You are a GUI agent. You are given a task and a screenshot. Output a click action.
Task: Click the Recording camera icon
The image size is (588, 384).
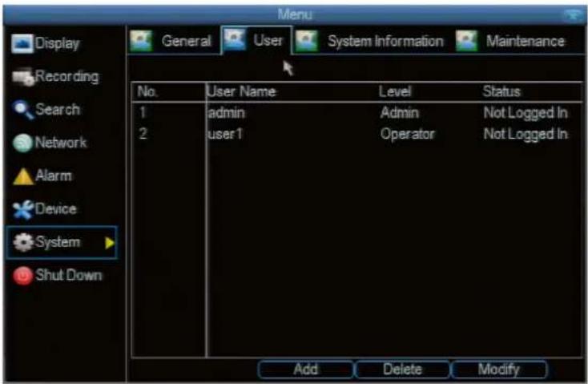pos(23,77)
